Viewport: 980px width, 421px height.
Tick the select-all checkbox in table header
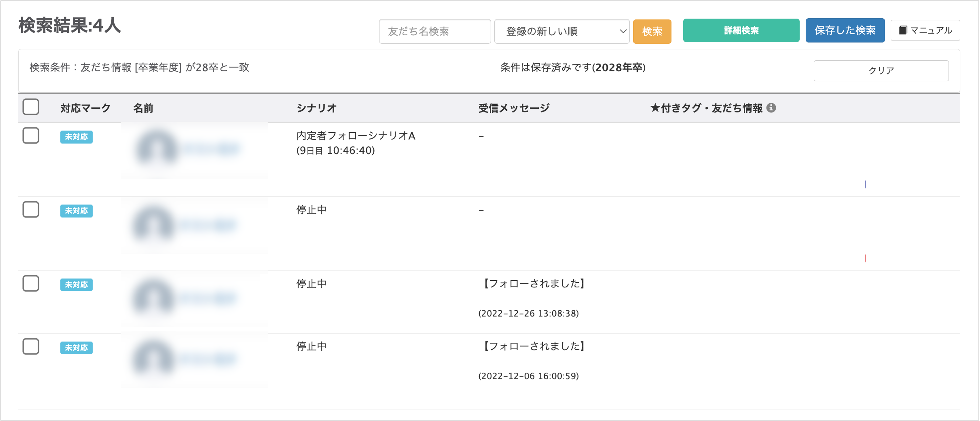click(x=31, y=107)
